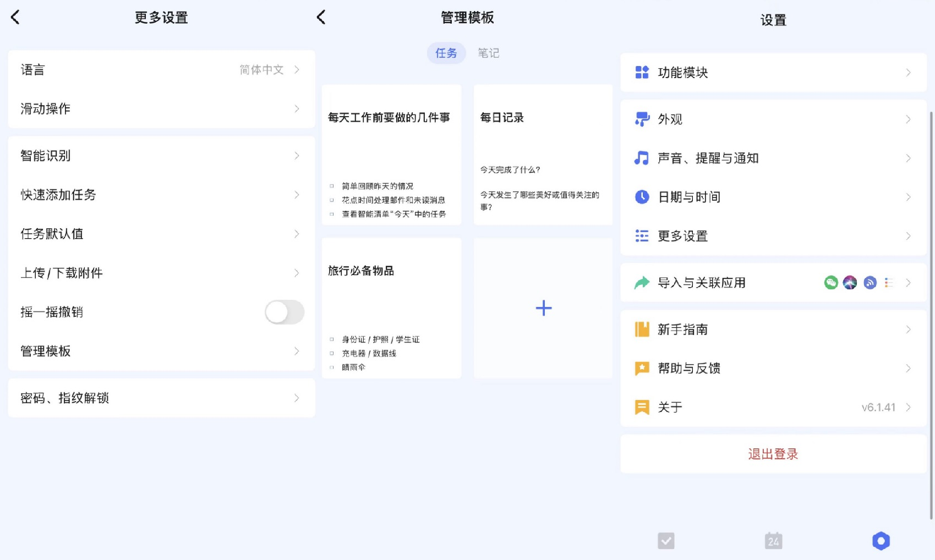Click the green share arrow icon for 导入与关联应用
Viewport: 935px width, 560px height.
(642, 283)
